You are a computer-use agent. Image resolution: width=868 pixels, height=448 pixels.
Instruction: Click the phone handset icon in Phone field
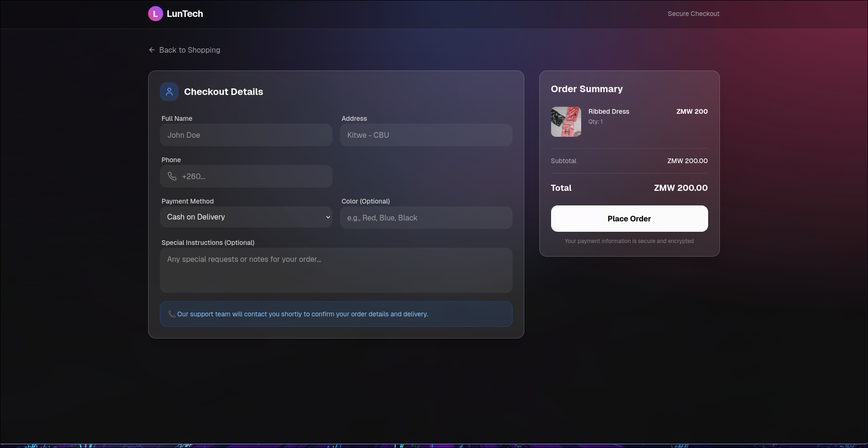172,176
